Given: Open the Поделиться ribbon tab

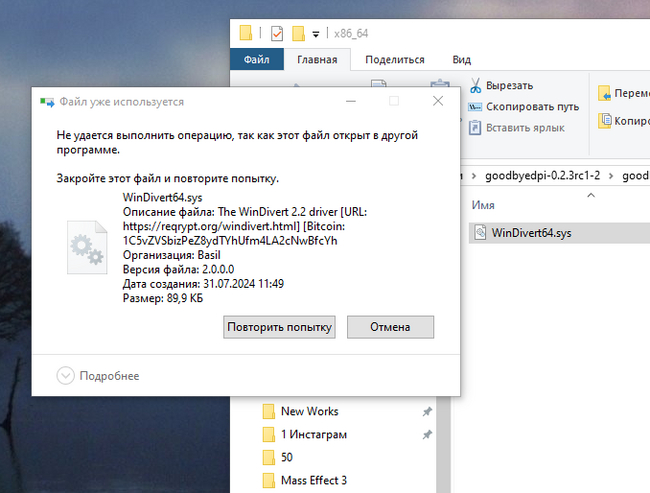Looking at the screenshot, I should click(x=395, y=59).
